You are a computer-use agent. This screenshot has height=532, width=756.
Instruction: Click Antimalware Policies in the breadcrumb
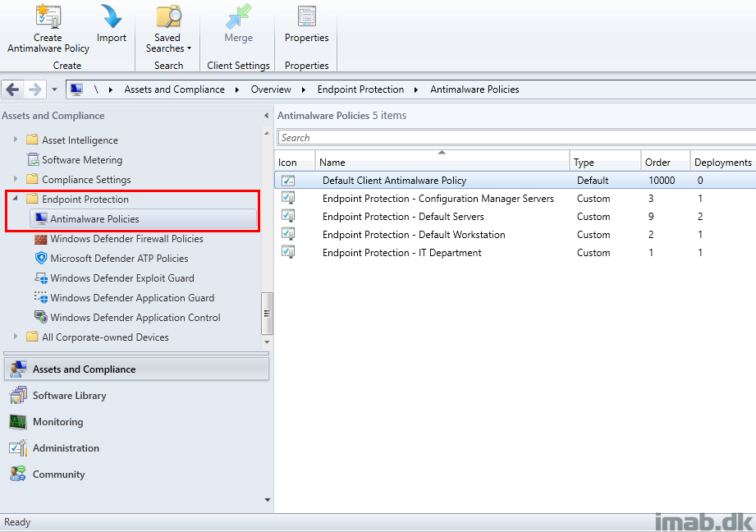pos(474,89)
